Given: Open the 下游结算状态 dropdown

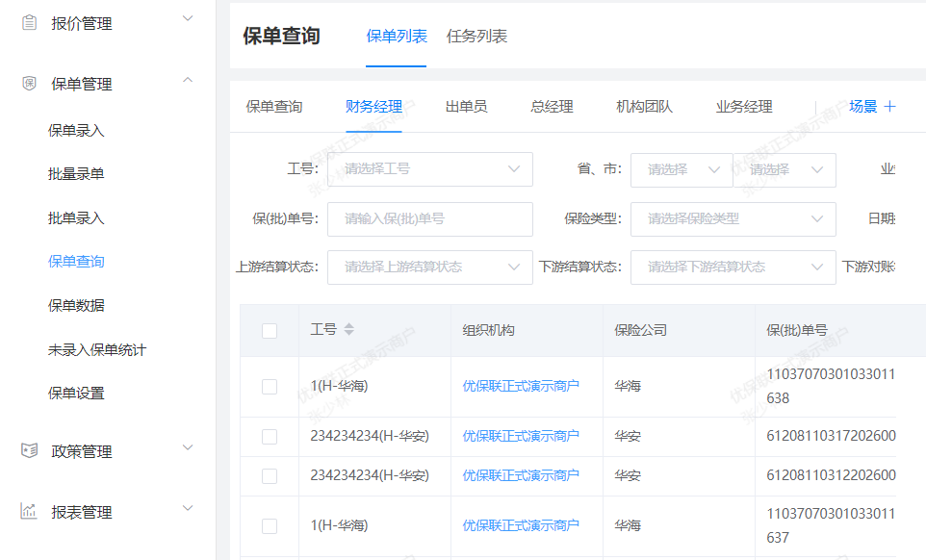Looking at the screenshot, I should (733, 267).
